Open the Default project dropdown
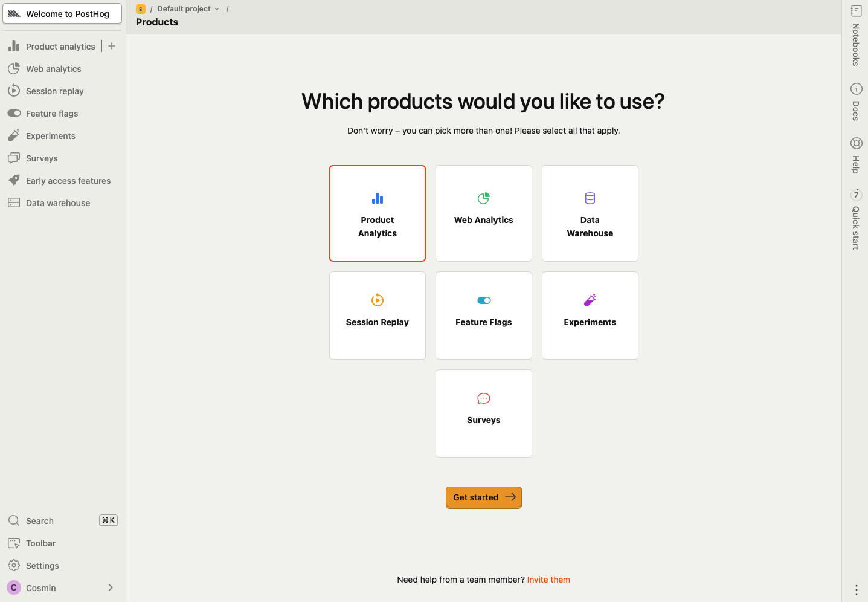This screenshot has height=602, width=868. pos(188,9)
